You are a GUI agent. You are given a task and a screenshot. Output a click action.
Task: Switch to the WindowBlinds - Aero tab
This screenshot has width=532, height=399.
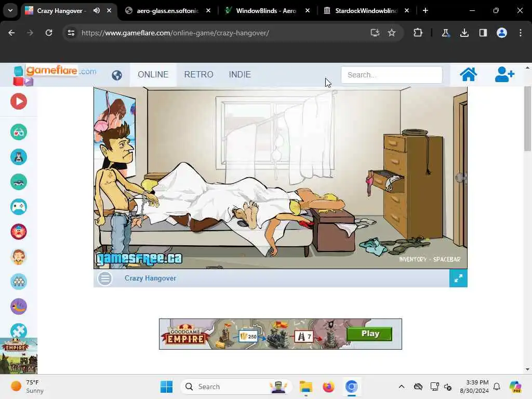click(267, 10)
